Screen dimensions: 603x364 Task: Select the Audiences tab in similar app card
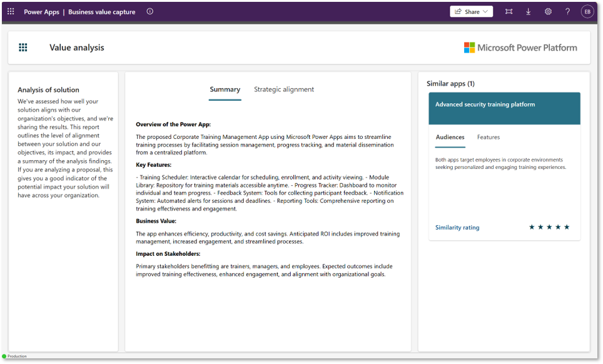click(450, 137)
